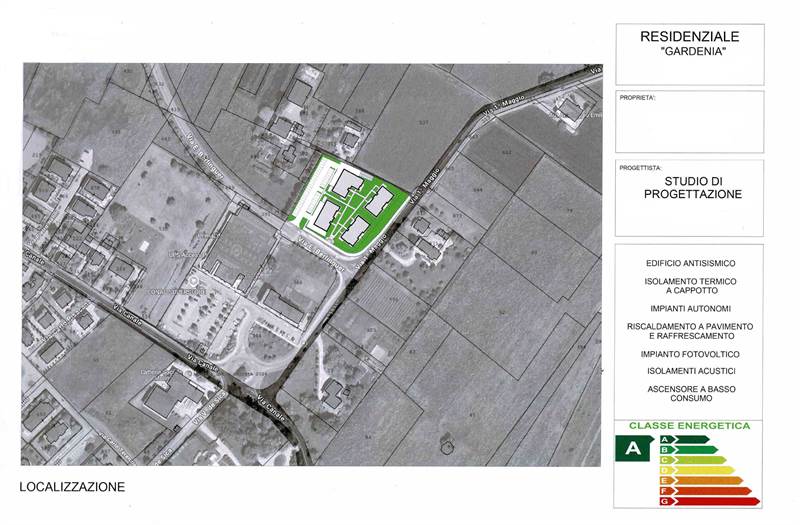Select RISCALDAMENTO A PAVIMENTO E RAFFRESCAMENTO text
The image size is (800, 525).
pos(690,331)
